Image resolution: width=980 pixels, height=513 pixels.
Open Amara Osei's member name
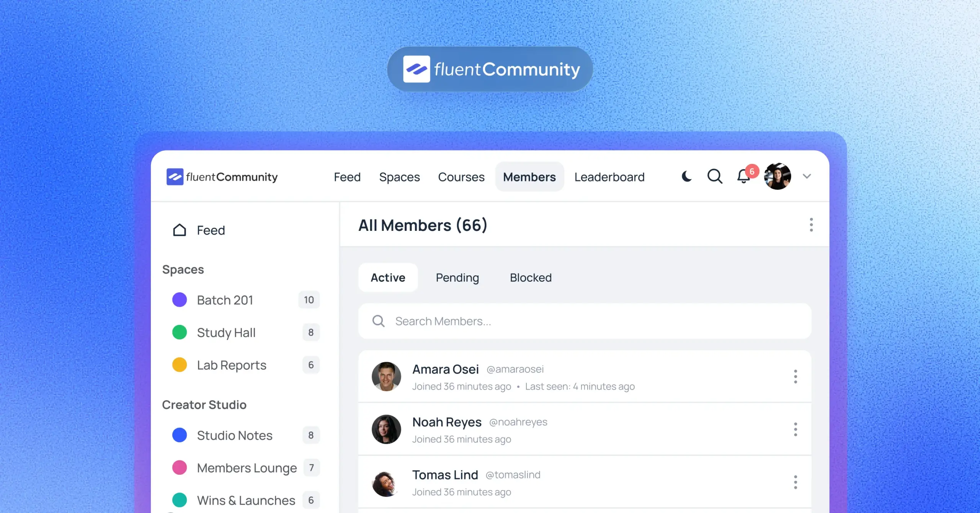click(x=446, y=369)
